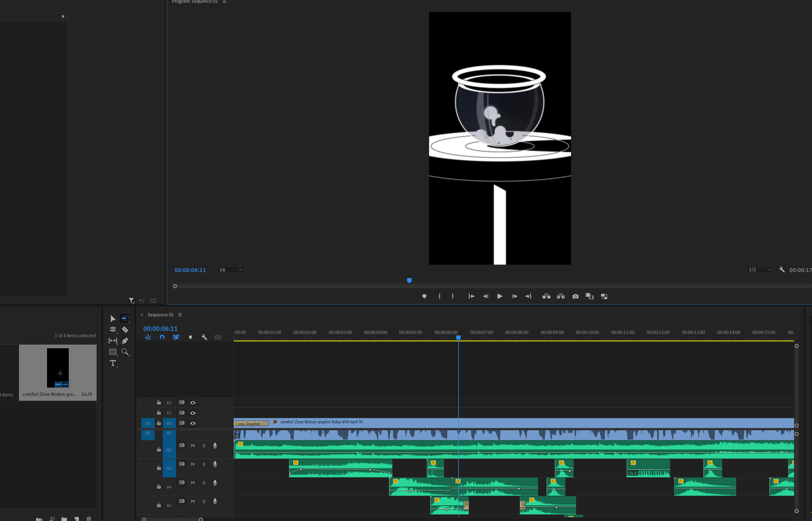Toggle Linked Selection in timeline

click(176, 337)
